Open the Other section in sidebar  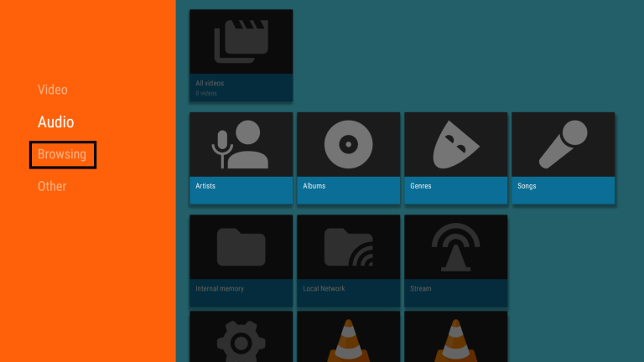click(x=52, y=186)
